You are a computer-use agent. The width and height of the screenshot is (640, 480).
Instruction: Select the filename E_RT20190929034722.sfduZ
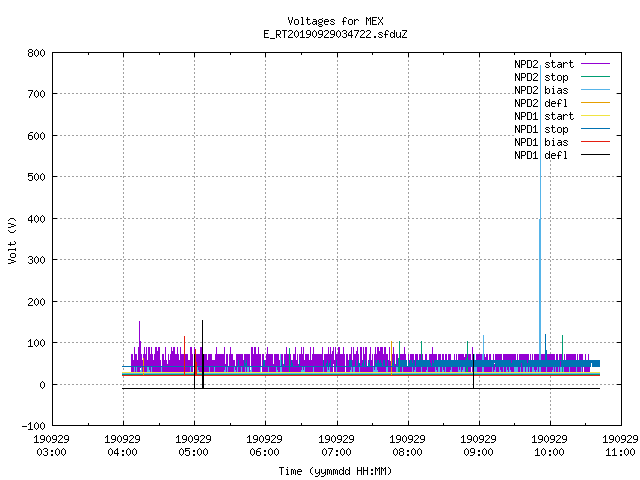click(335, 34)
